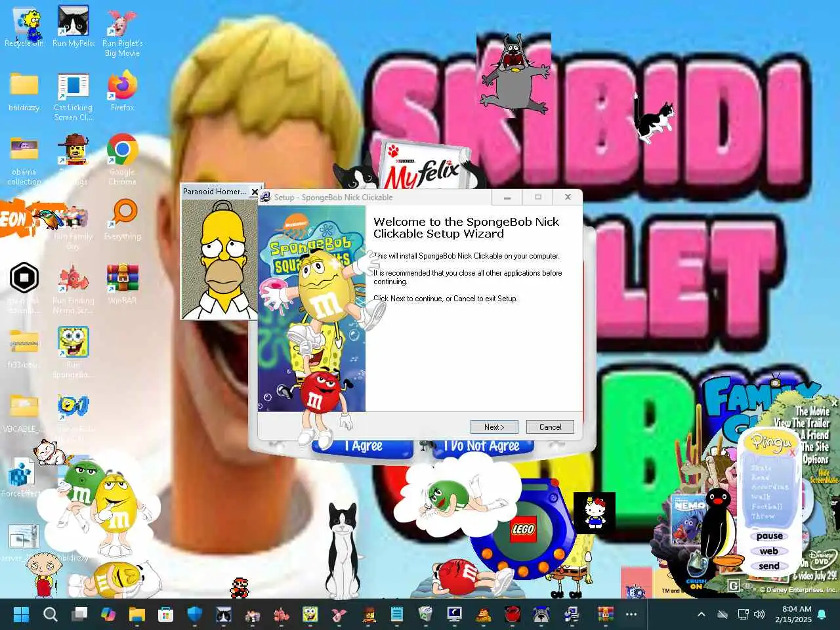Open the VBCABLE_ folder icon

24,412
